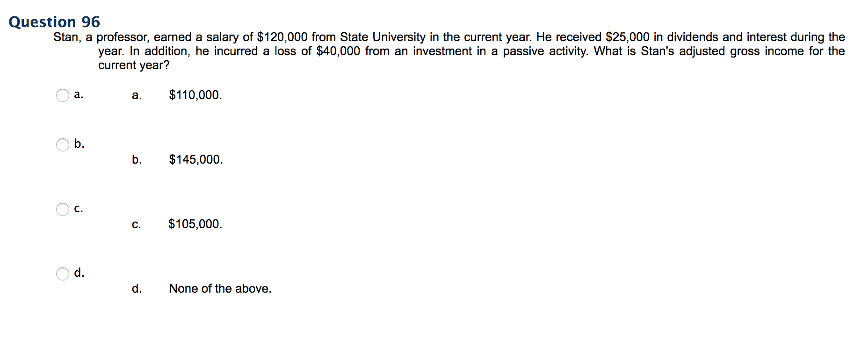
Task: Click '$40,000' loss amount in question
Action: [338, 51]
